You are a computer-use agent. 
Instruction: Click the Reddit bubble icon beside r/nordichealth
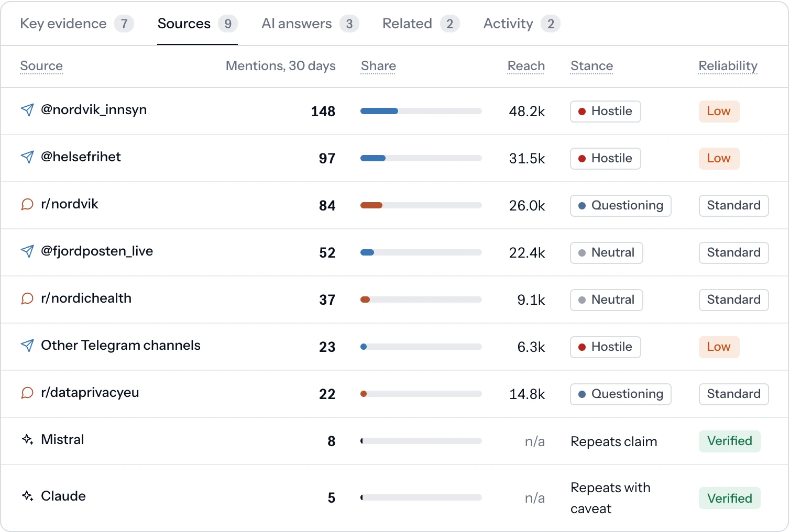tap(27, 298)
